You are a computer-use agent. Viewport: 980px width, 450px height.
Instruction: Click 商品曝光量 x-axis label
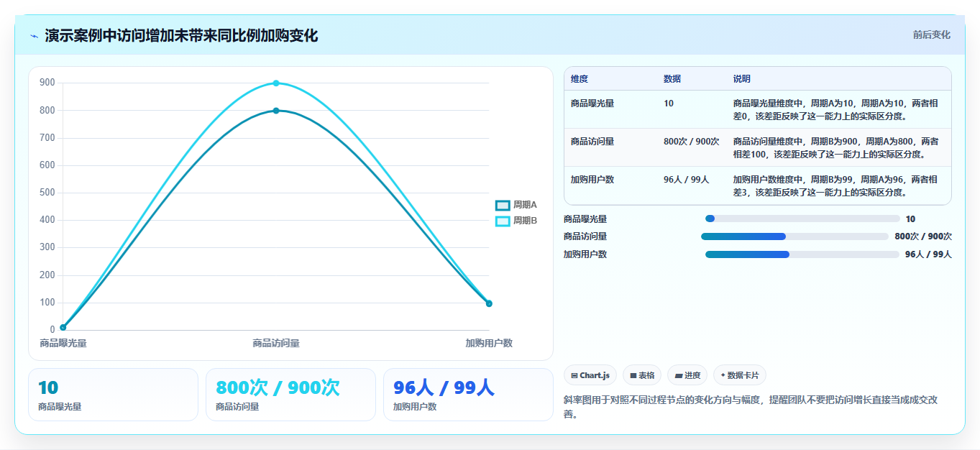[63, 344]
